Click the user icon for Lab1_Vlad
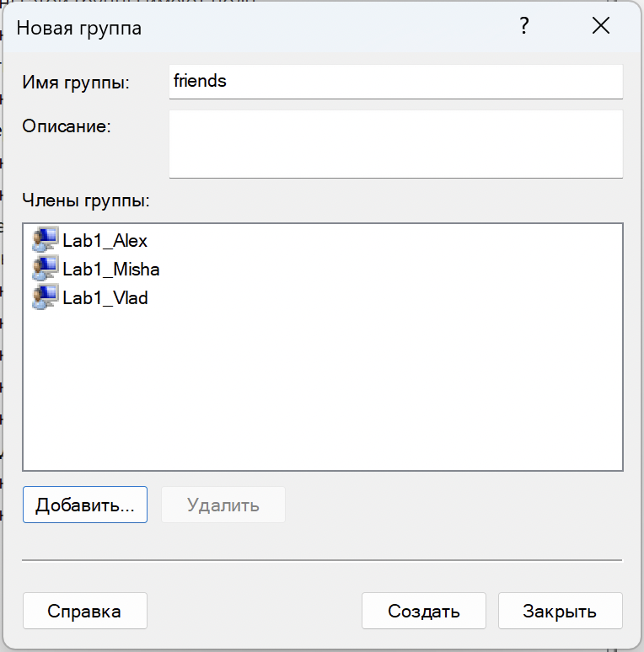 pos(44,297)
